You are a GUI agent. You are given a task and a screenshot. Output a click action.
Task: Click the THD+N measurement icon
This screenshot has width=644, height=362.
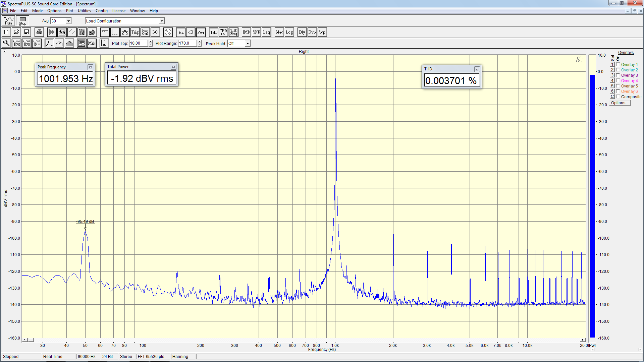pyautogui.click(x=223, y=32)
